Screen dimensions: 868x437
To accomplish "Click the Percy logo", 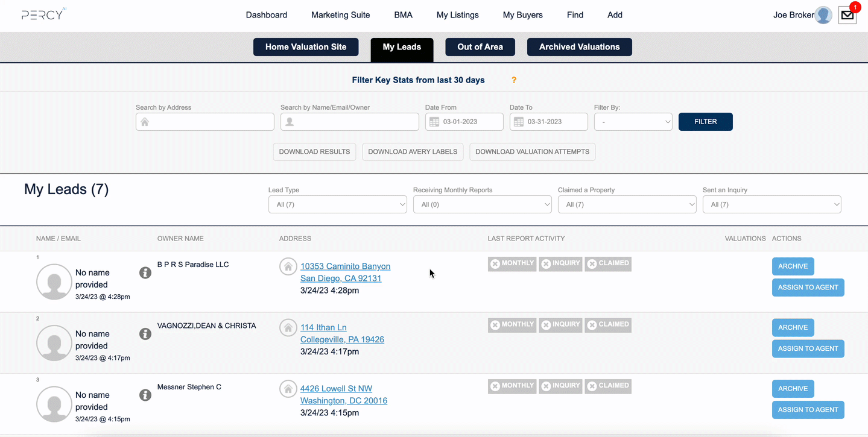I will 43,14.
